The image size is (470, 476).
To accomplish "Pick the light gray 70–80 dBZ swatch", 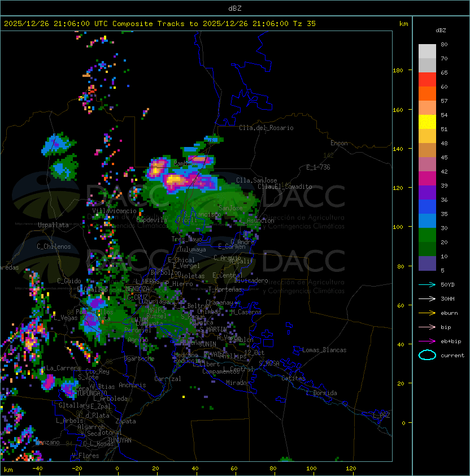I will click(x=427, y=51).
